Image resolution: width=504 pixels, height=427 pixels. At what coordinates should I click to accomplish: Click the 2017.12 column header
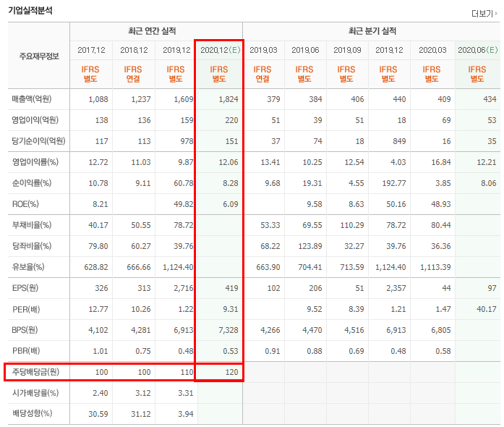coord(91,50)
